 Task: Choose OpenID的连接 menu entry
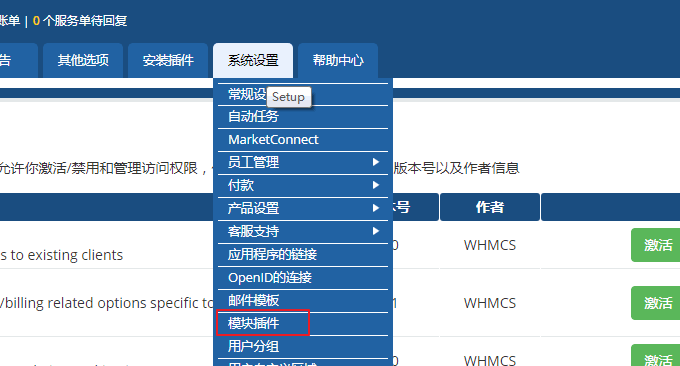[x=303, y=278]
